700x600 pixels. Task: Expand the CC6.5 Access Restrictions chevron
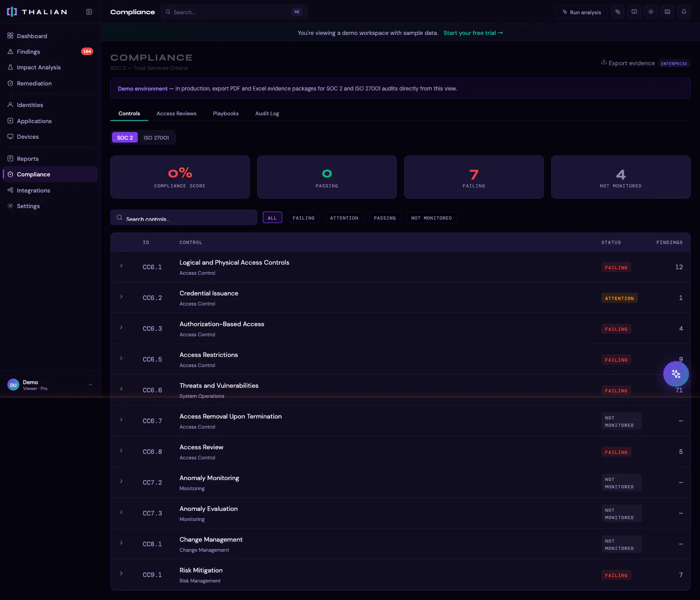[121, 358]
